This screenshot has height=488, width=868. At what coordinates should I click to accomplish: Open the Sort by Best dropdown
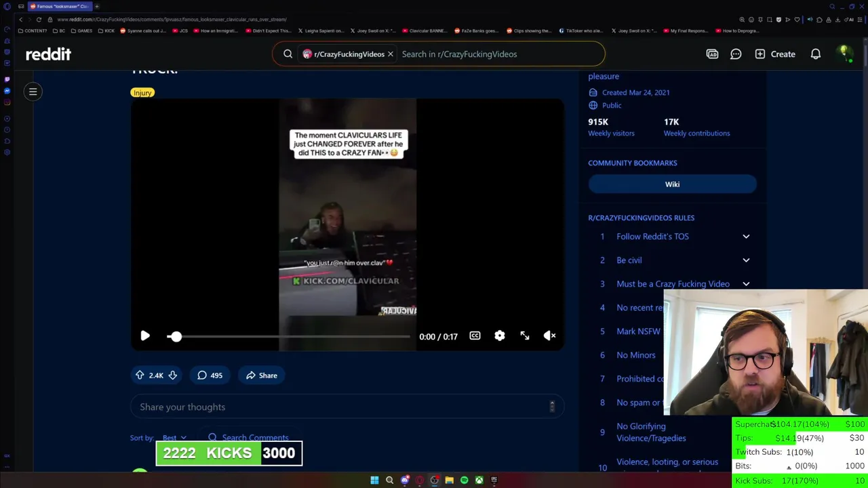coord(174,438)
